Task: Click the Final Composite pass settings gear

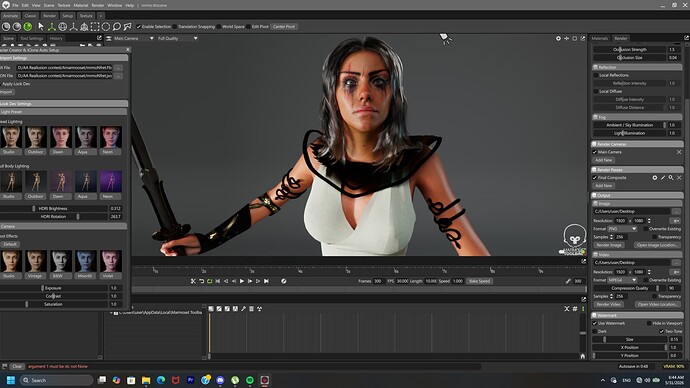Action: [x=655, y=177]
